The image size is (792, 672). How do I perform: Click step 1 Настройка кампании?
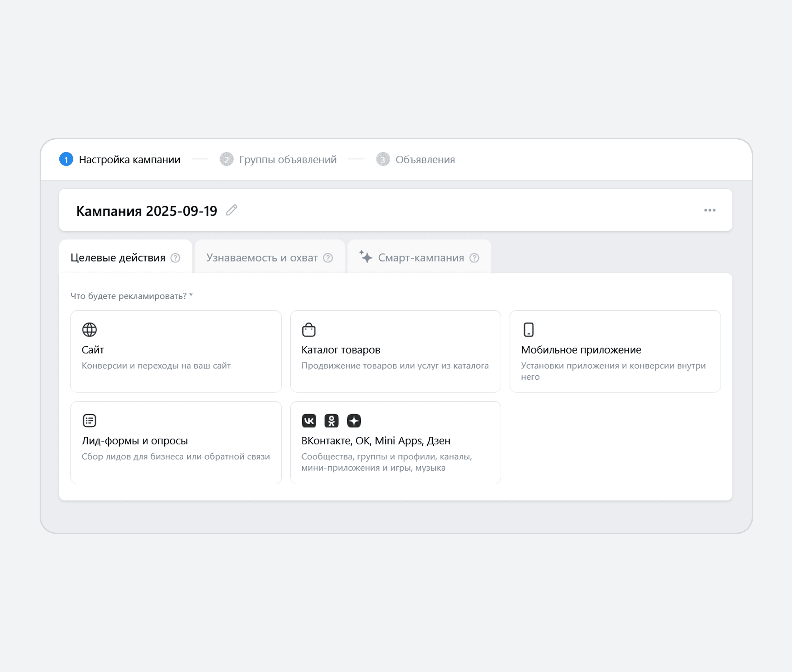click(x=129, y=160)
